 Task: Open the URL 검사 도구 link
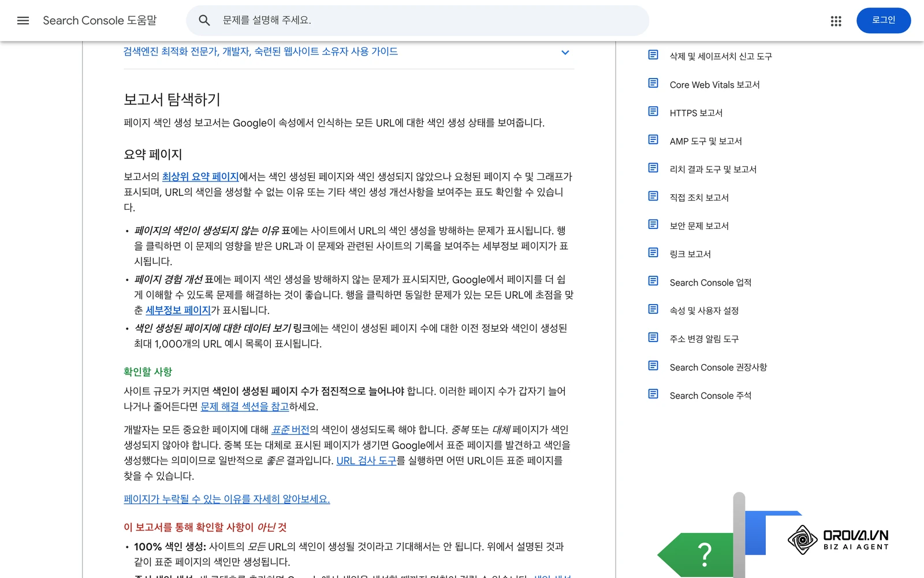pyautogui.click(x=366, y=461)
